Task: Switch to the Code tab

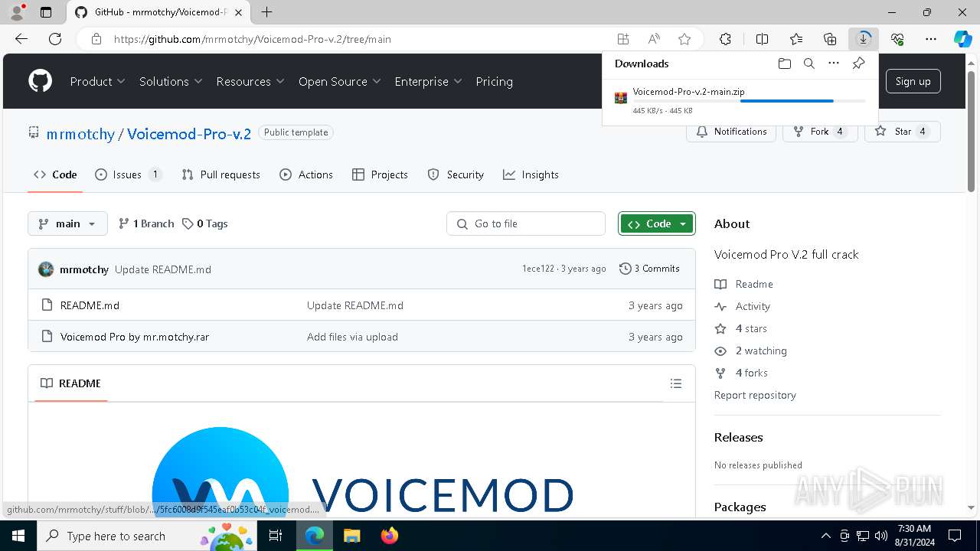Action: pyautogui.click(x=55, y=174)
